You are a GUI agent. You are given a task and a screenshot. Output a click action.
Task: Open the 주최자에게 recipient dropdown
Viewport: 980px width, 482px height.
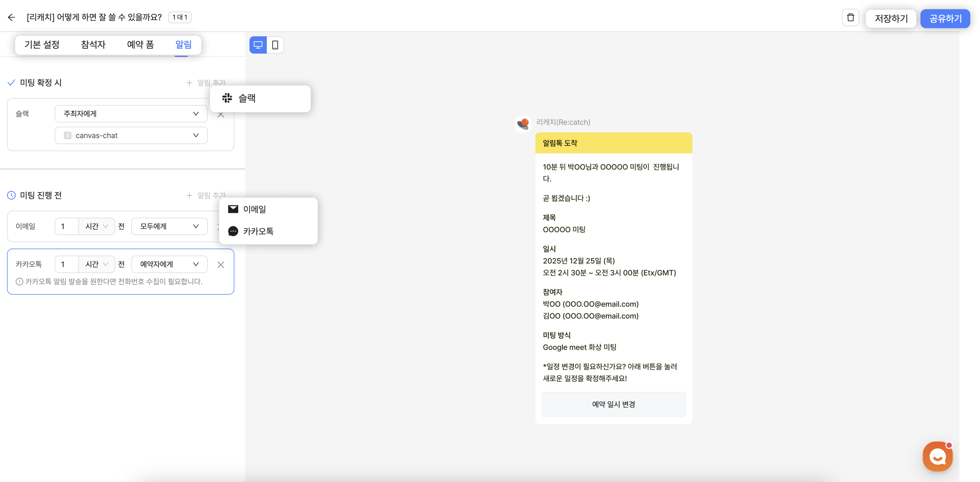(x=131, y=113)
